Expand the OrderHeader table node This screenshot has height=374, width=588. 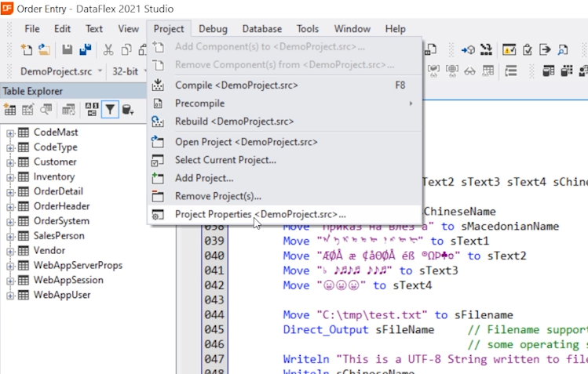click(10, 207)
